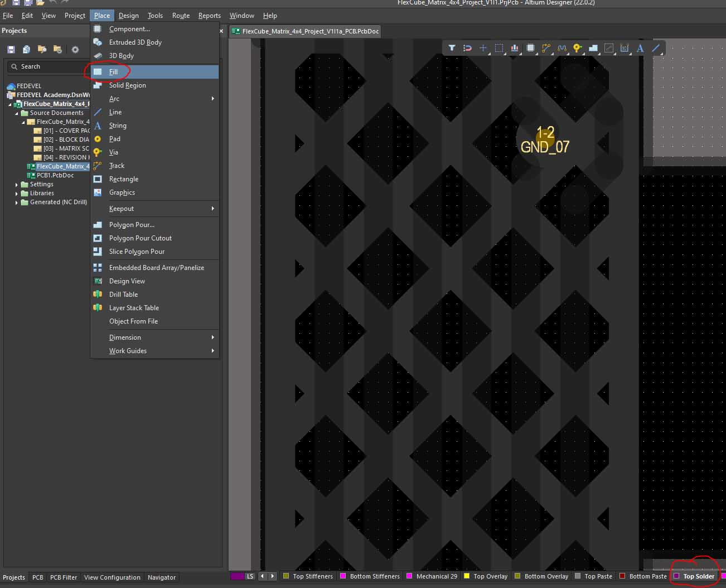Expand the Libraries folder node
Screen dimensions: 726x588
[x=17, y=193]
